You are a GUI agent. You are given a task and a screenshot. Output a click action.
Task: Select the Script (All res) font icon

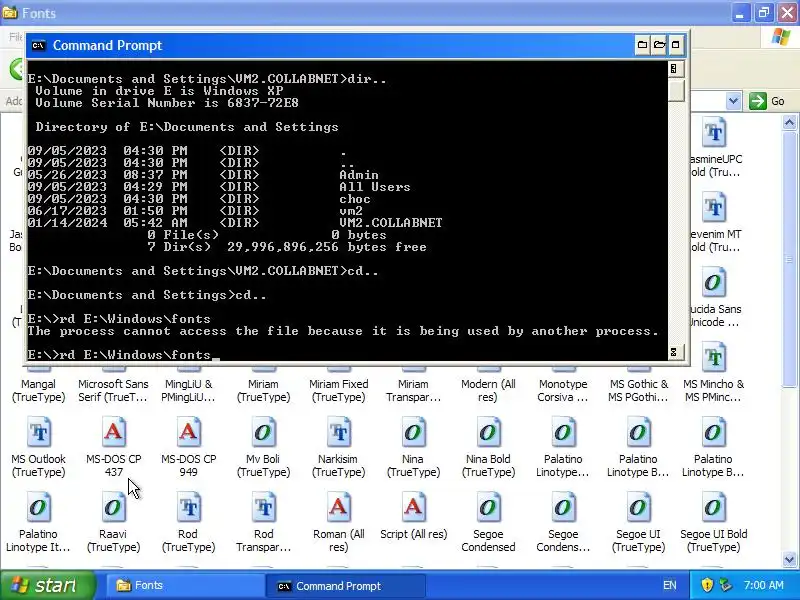coord(413,508)
